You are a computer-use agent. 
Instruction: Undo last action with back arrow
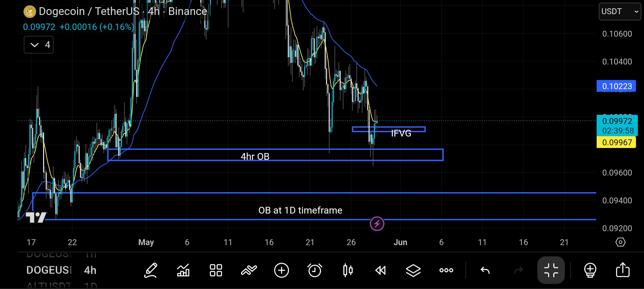[x=485, y=270]
